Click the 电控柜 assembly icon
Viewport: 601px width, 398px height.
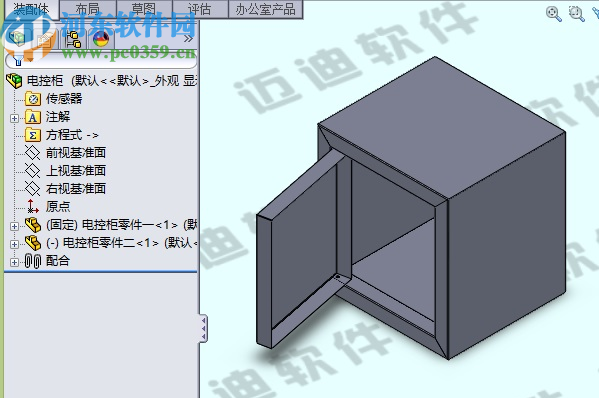(x=15, y=81)
